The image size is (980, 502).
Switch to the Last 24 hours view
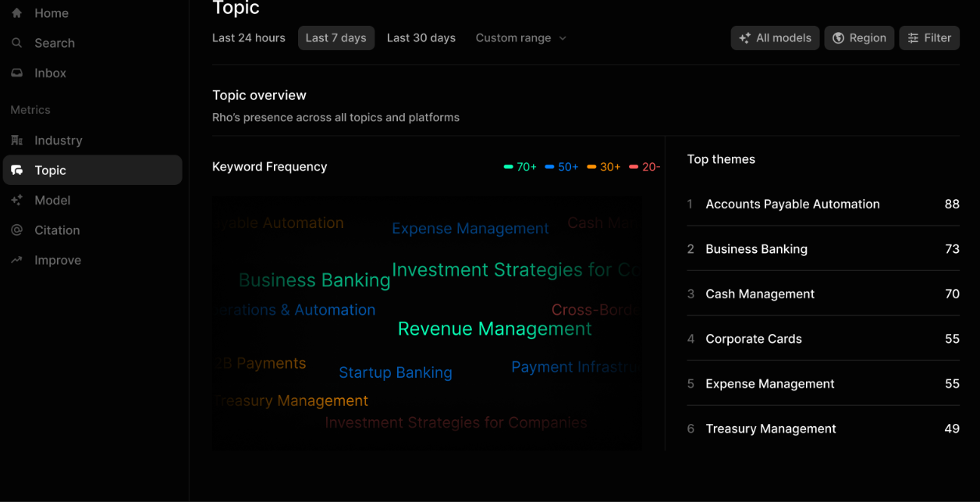coord(248,37)
